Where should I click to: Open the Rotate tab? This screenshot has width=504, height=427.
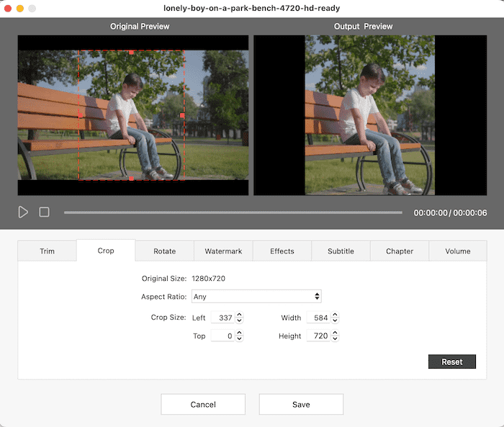pyautogui.click(x=165, y=251)
